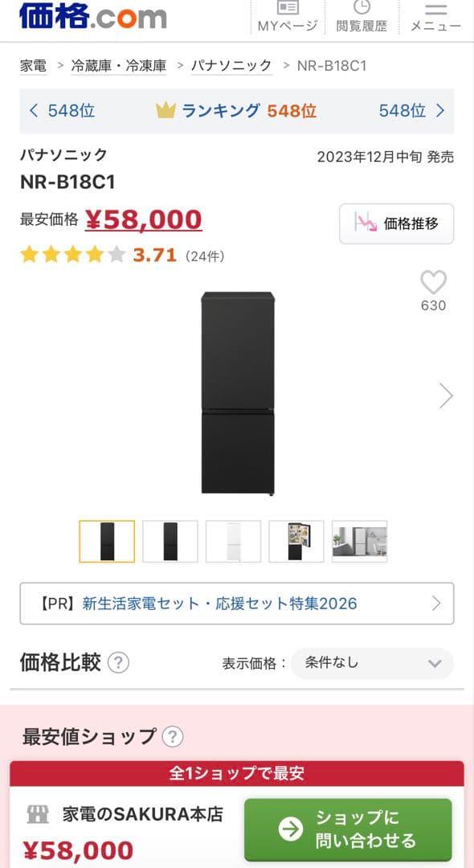Open the 条件なし display price dropdown
This screenshot has height=868, width=474.
click(372, 664)
